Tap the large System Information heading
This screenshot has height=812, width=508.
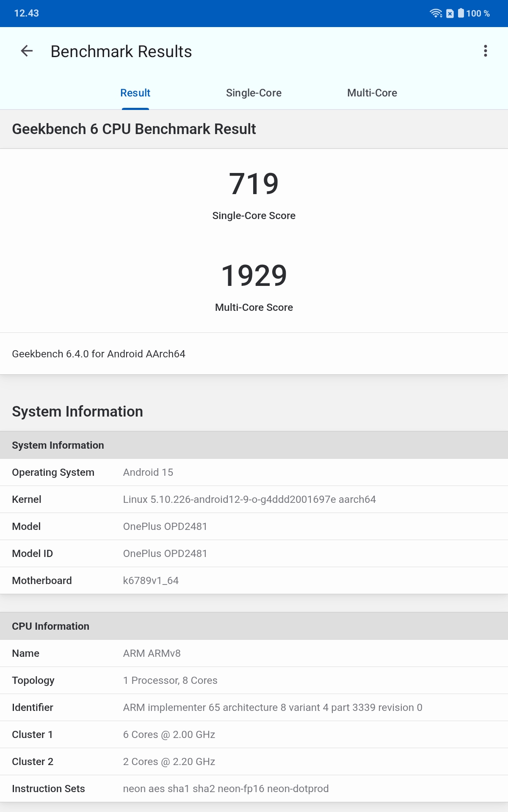77,411
